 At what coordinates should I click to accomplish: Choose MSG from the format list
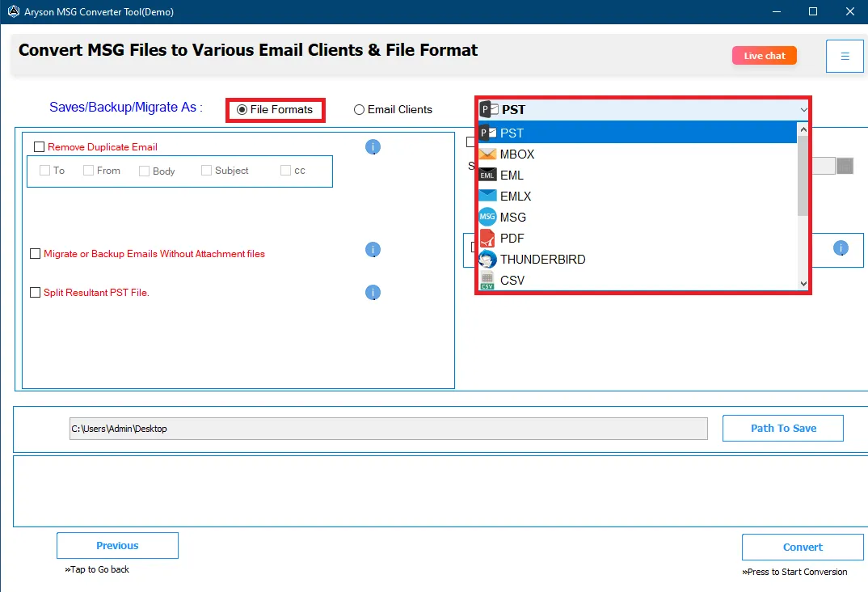(x=637, y=217)
